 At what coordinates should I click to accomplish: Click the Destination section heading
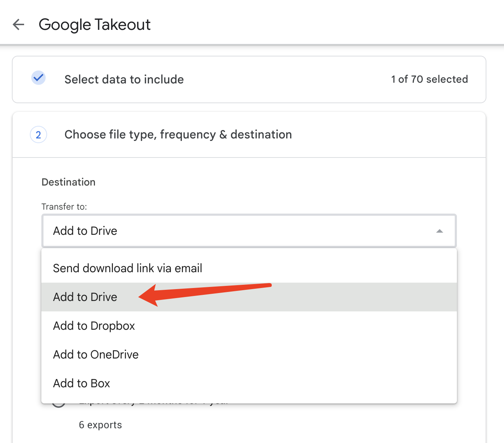click(x=69, y=182)
